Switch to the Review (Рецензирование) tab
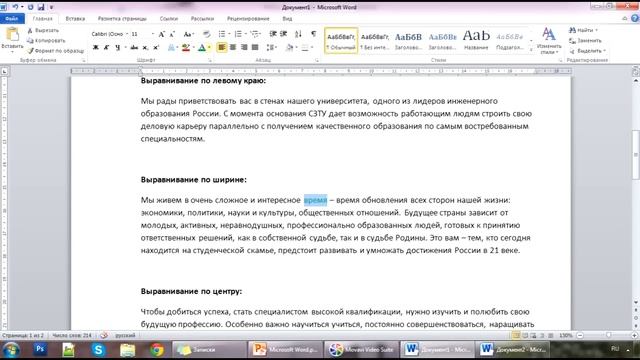This screenshot has height=360, width=640. pyautogui.click(x=248, y=19)
